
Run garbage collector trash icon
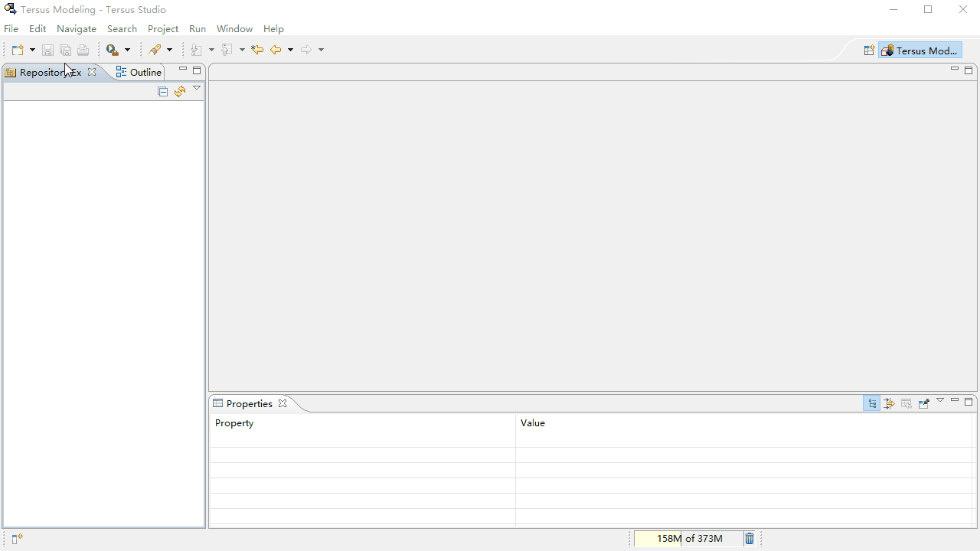750,539
